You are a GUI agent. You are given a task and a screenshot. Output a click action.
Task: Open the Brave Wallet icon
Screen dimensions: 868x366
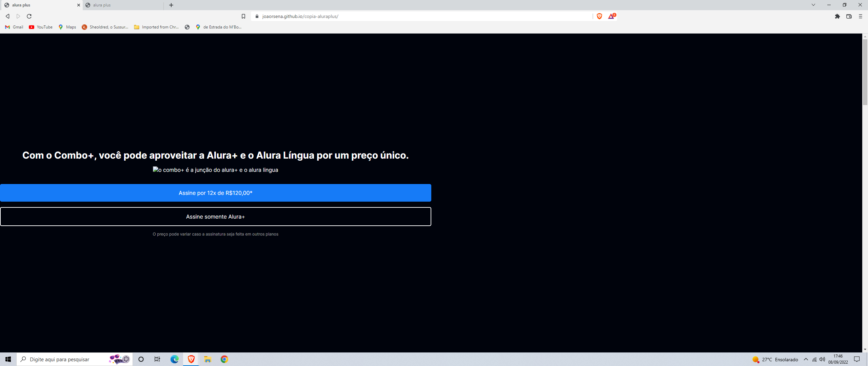pos(849,16)
